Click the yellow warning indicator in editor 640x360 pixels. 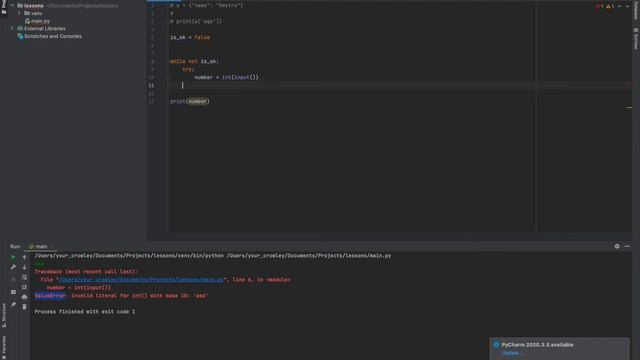(x=610, y=6)
